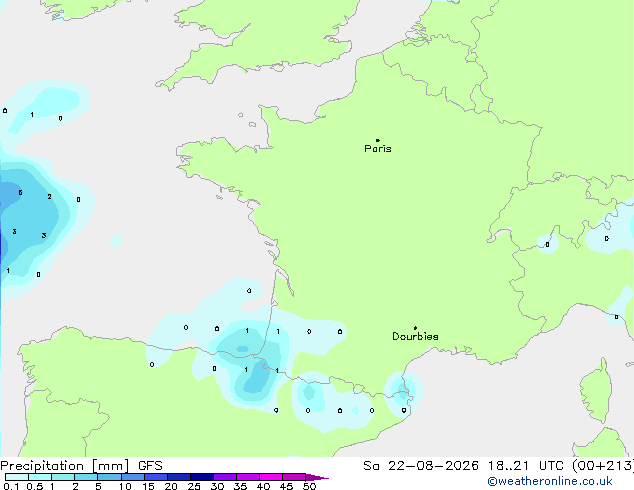Viewport: 634px width, 490px height.
Task: Pick the 35–40 mm legend swatch
Action: 248,477
